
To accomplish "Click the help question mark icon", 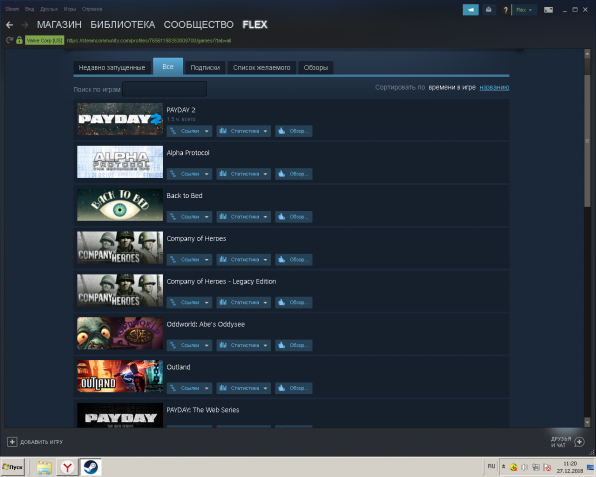I will tap(505, 10).
